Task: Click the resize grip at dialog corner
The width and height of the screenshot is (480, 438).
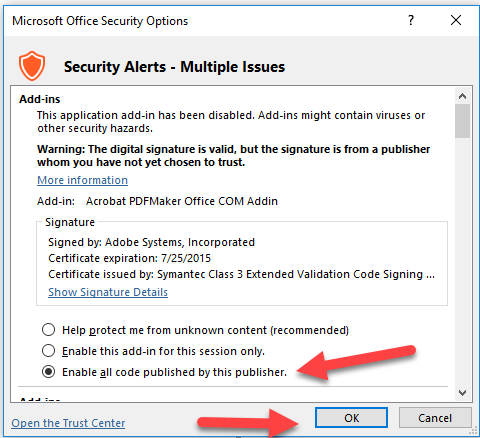Action: (474, 432)
